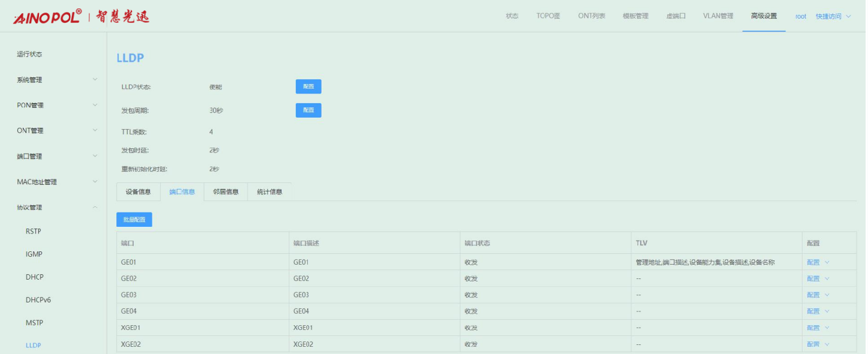Click 配置 button next to LLDP状态

tap(308, 86)
